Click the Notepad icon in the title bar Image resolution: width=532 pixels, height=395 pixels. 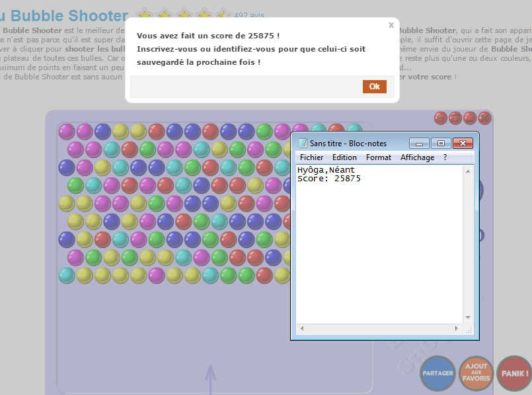(303, 143)
